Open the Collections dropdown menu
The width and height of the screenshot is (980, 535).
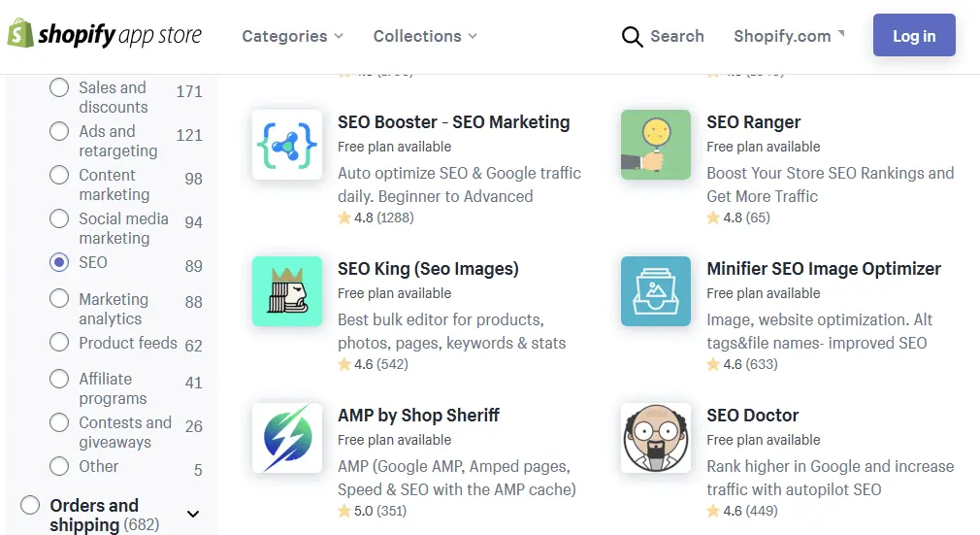tap(425, 36)
